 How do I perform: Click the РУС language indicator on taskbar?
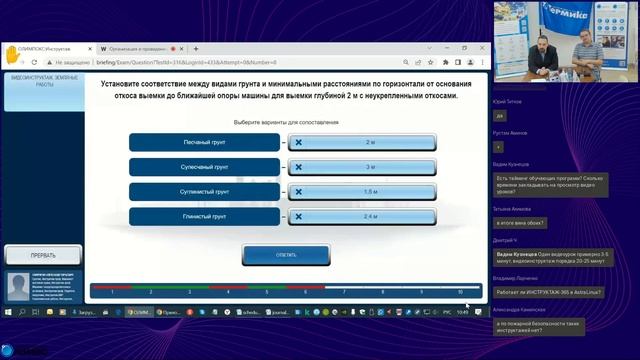click(447, 312)
